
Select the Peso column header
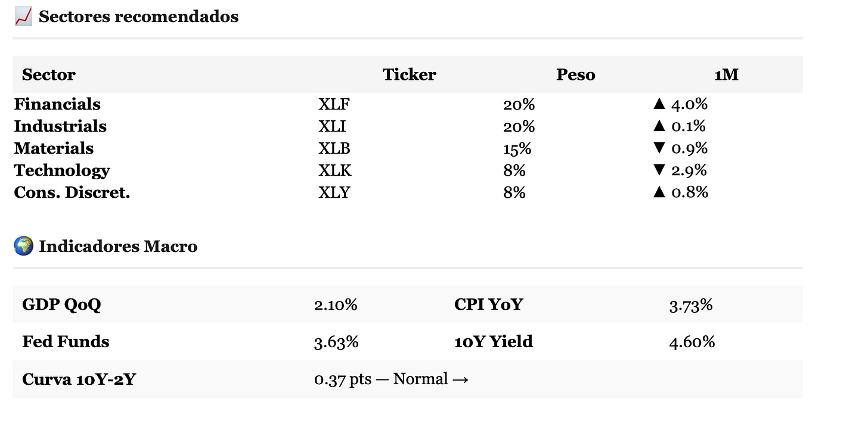[575, 74]
